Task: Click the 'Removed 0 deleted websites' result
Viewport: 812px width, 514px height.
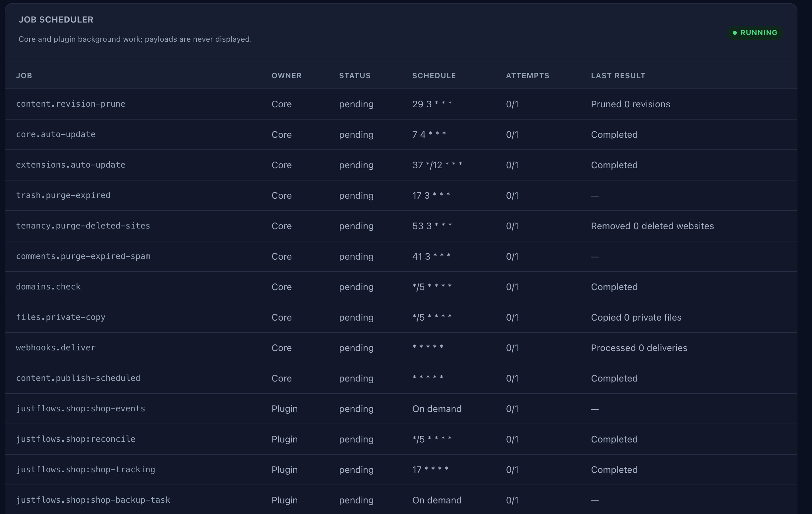Action: point(652,226)
